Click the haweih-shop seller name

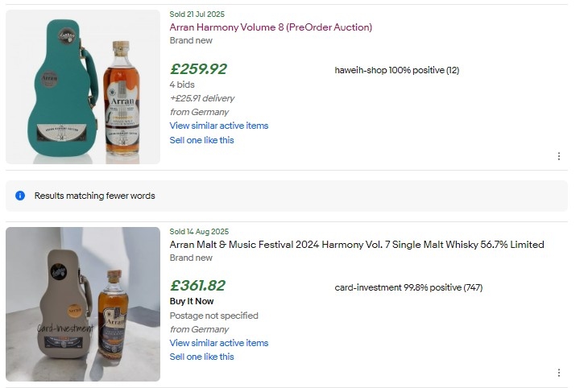point(361,70)
